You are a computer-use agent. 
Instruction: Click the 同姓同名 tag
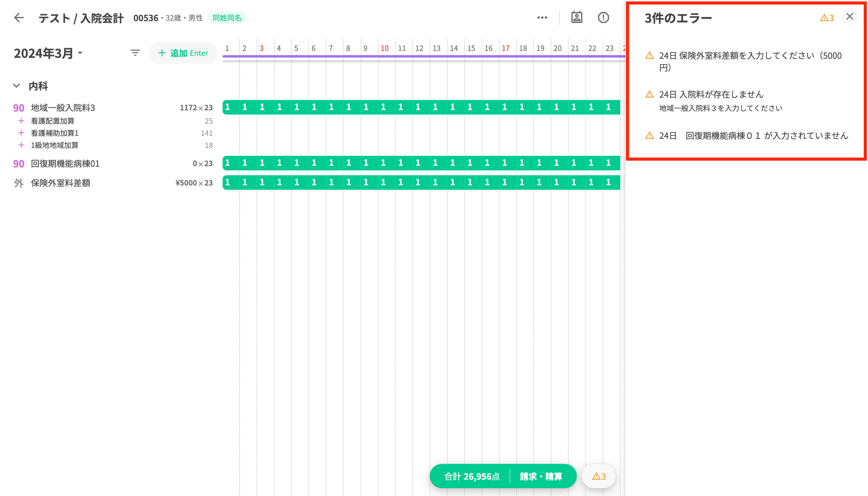tap(227, 18)
